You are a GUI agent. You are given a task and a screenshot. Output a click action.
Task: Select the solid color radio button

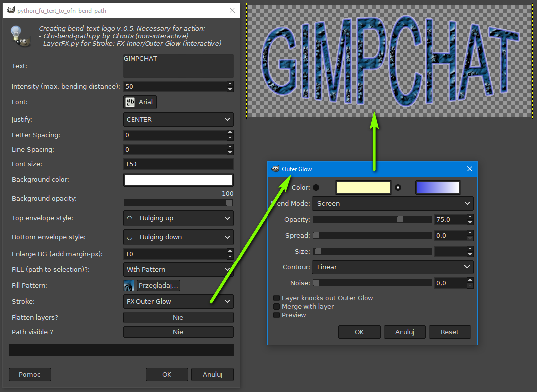pos(316,187)
